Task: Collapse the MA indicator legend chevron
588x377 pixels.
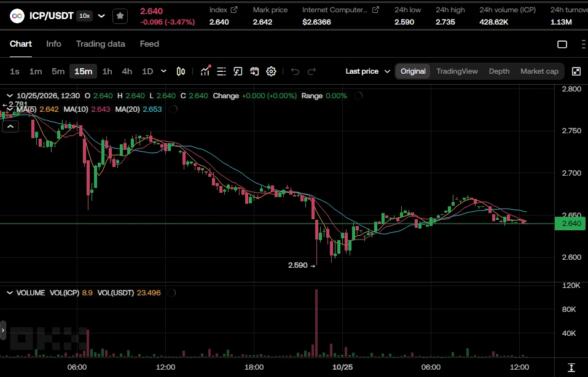Action: tap(10, 109)
